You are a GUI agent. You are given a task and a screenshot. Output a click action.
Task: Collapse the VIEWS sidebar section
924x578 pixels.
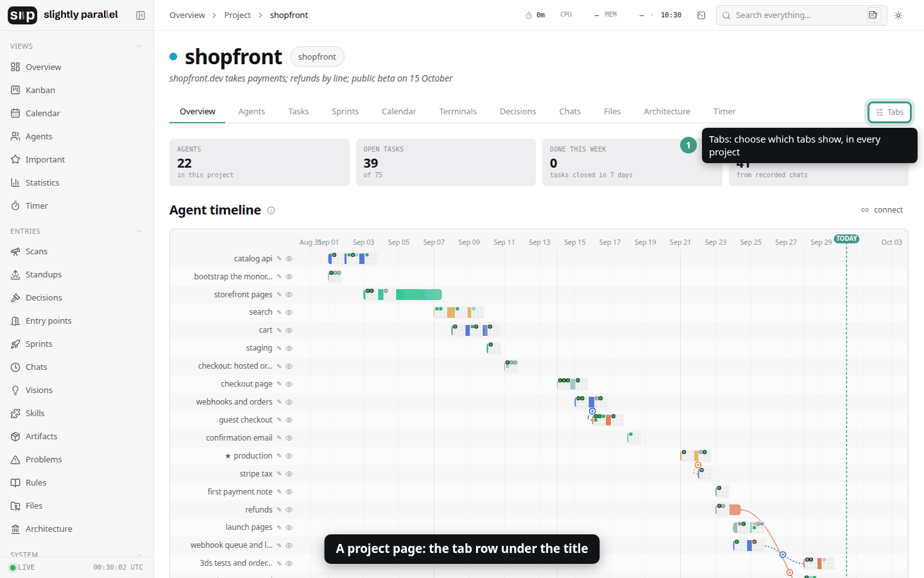point(139,46)
